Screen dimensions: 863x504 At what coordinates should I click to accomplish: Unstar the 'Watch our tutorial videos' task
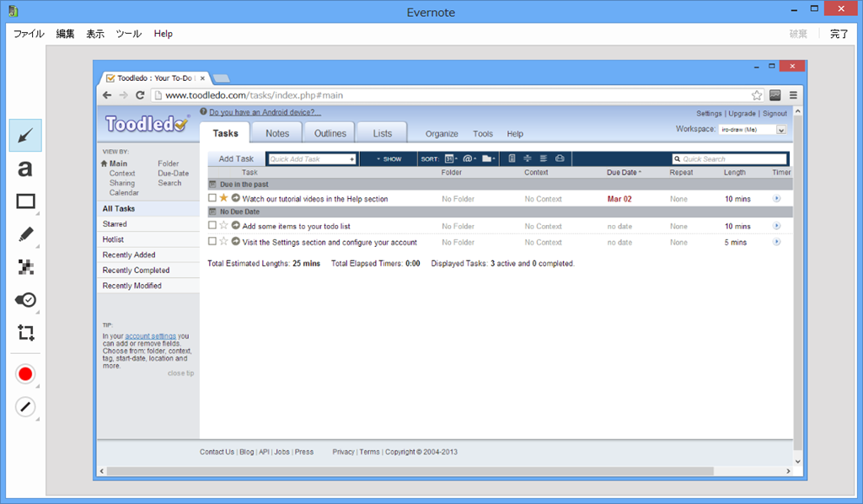[x=223, y=197]
